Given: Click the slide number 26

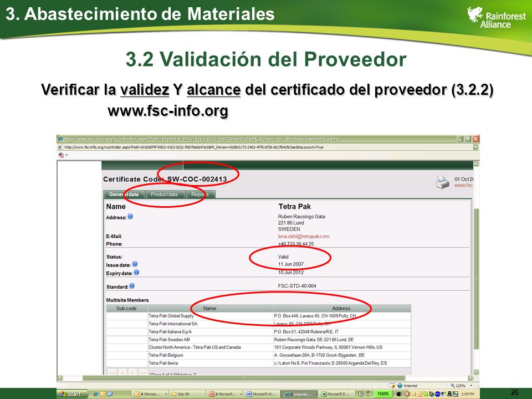Looking at the screenshot, I should [x=515, y=392].
